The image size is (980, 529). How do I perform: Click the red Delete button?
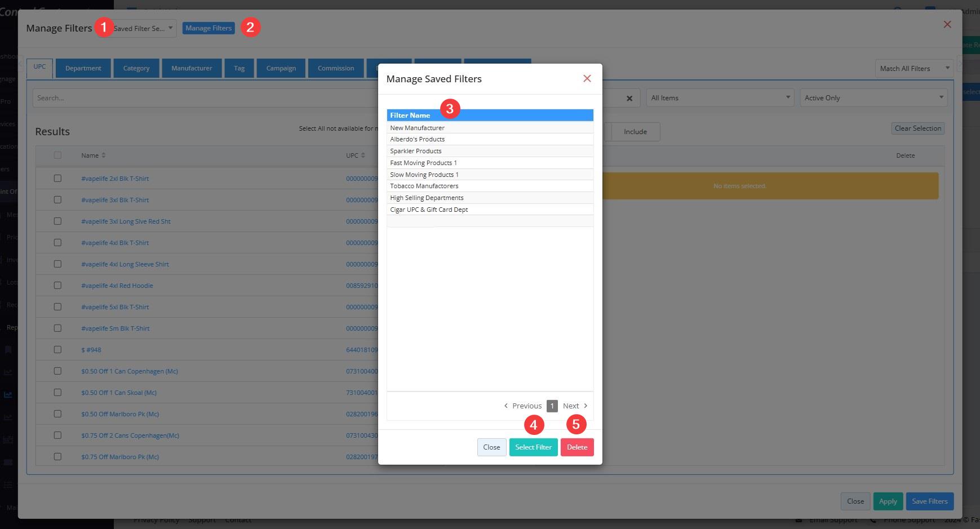click(577, 447)
